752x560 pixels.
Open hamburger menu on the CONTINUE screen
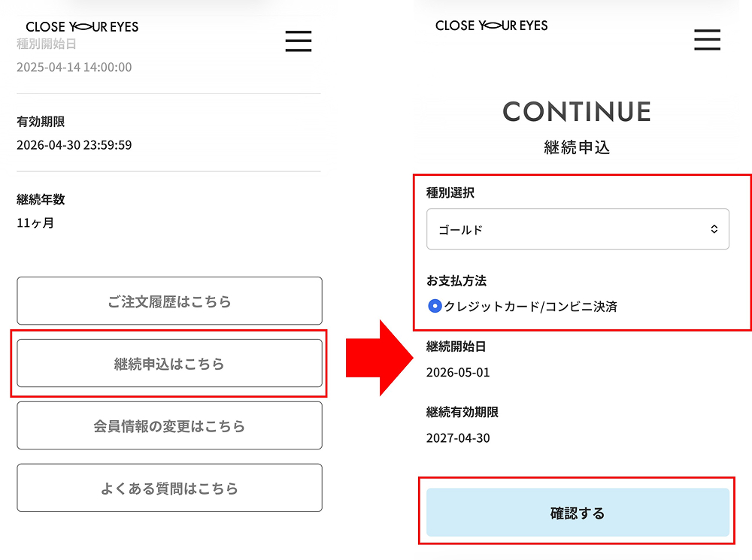pyautogui.click(x=707, y=39)
